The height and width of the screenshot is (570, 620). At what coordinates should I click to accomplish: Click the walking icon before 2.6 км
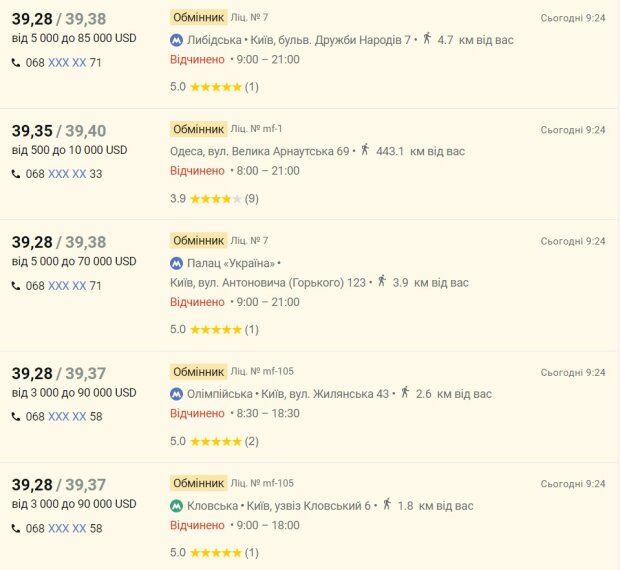click(405, 393)
